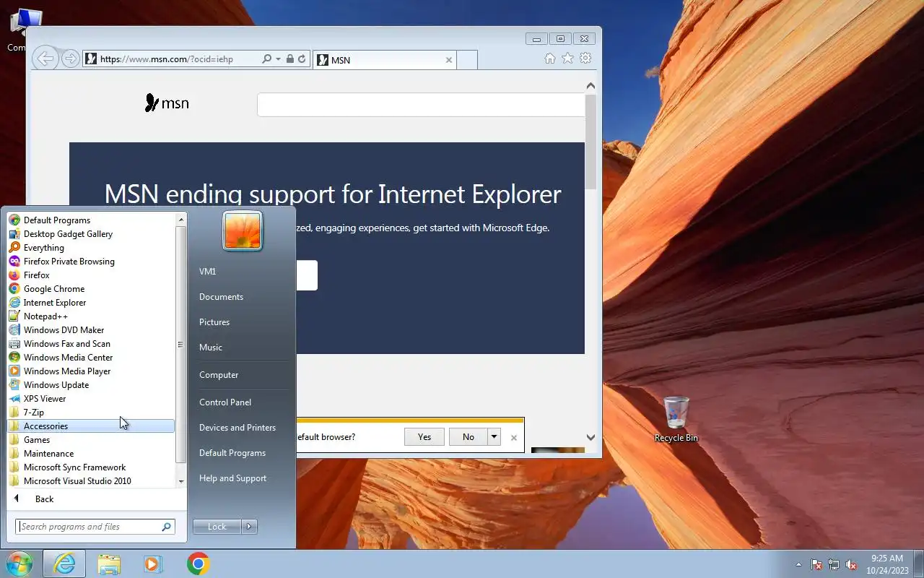Click the Internet Explorer Back arrow button
Screen dimensions: 924x578
(x=45, y=59)
